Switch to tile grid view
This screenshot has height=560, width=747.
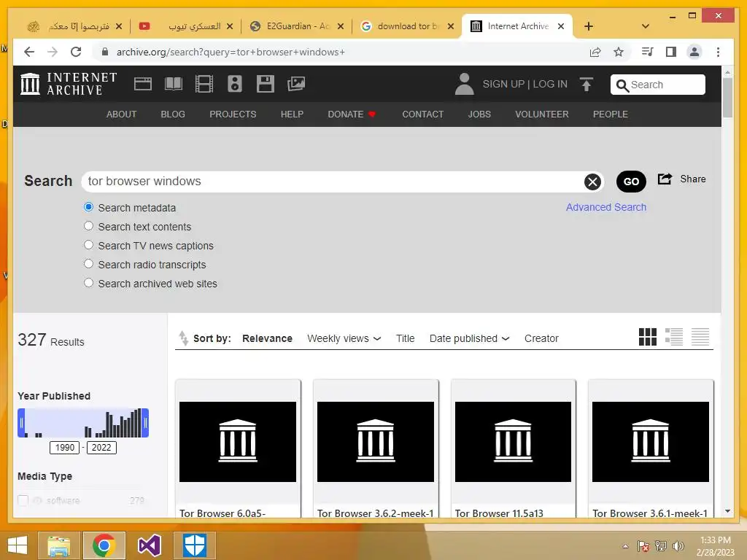(x=648, y=337)
